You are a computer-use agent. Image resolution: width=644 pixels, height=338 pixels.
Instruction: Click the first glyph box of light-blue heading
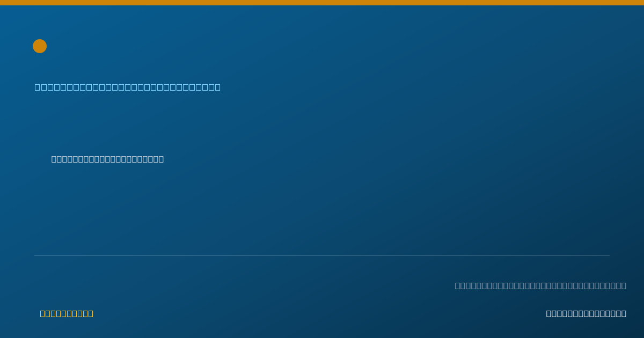point(38,87)
